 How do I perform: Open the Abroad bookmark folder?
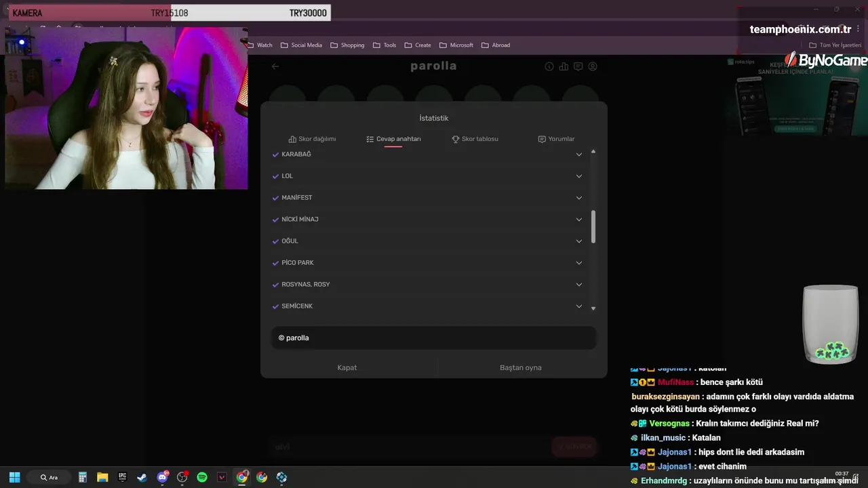[496, 45]
